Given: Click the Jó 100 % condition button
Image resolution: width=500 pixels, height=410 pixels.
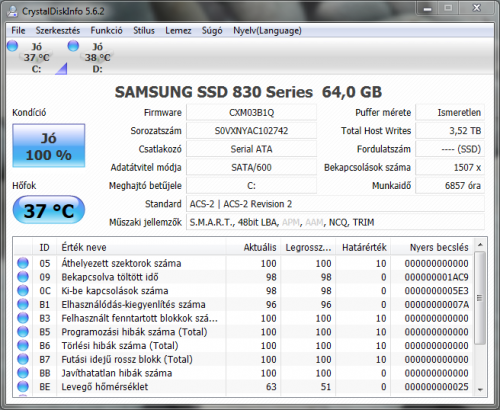Looking at the screenshot, I should tap(49, 146).
